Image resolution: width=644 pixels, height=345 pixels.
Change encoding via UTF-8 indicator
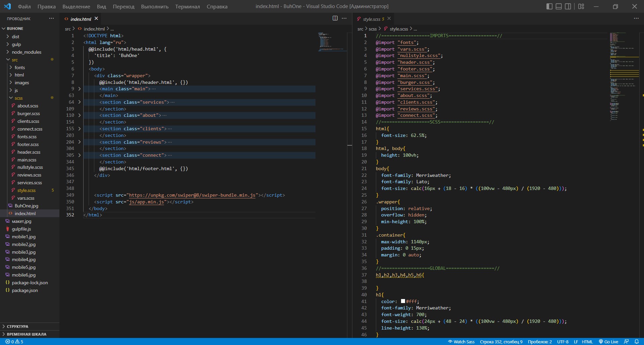click(563, 342)
